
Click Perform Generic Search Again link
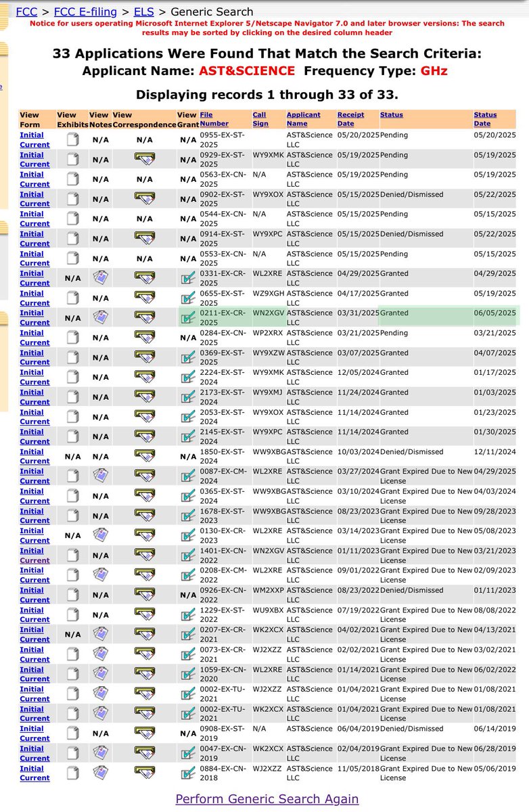pyautogui.click(x=267, y=798)
